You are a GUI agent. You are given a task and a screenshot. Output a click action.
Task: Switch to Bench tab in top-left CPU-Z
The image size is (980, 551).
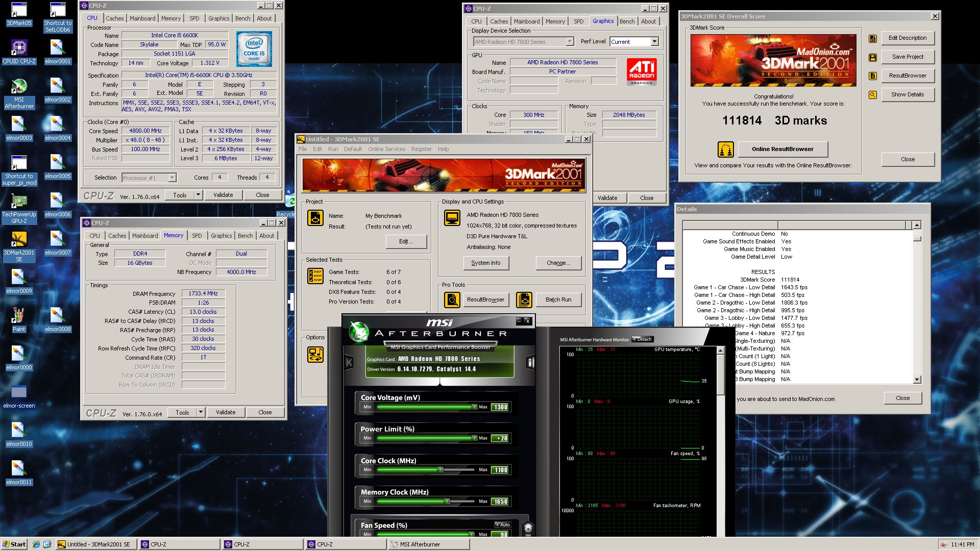coord(243,18)
